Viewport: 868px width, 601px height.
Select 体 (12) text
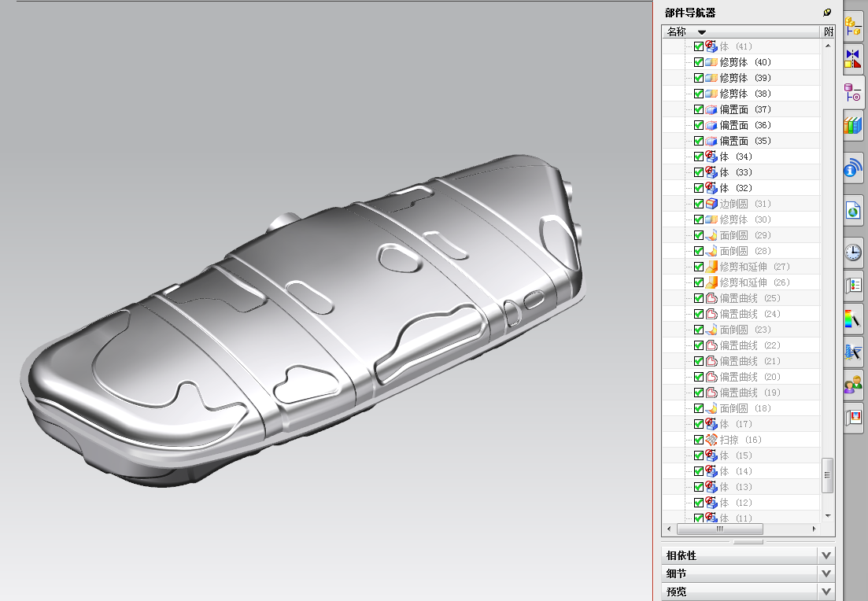736,503
